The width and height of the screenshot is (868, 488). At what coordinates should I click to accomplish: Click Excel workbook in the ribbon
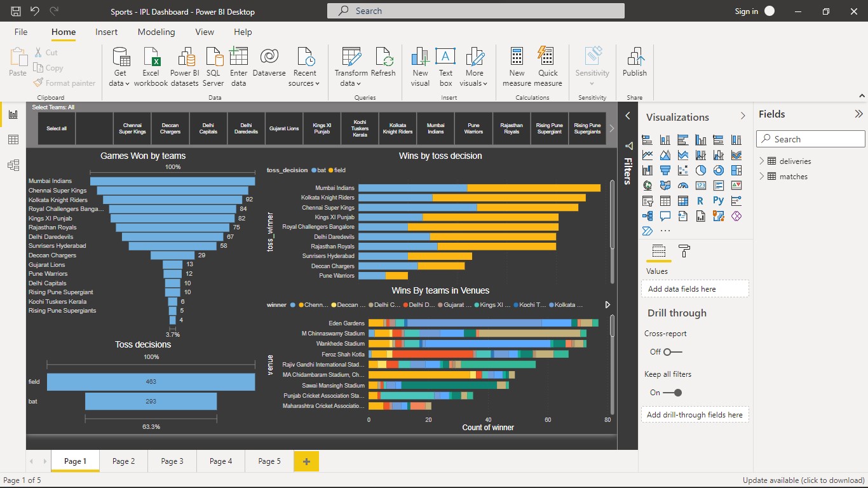point(151,67)
